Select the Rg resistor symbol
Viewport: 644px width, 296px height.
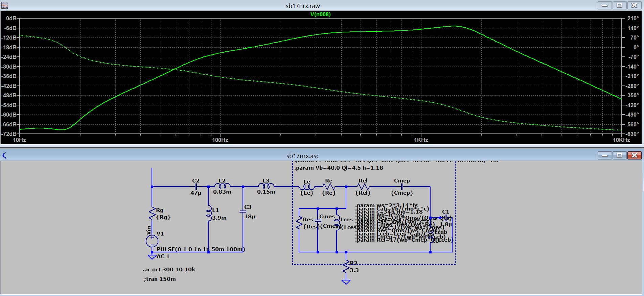coord(152,214)
